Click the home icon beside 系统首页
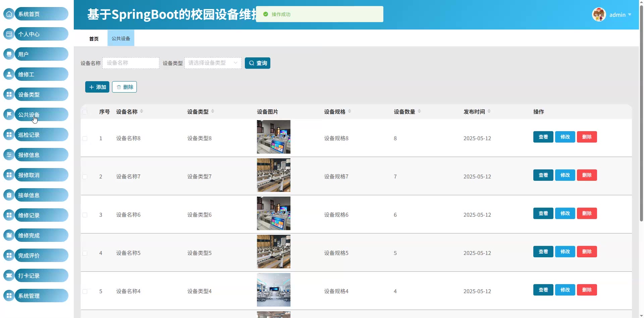Screen dimensions: 644x318 tap(9, 14)
